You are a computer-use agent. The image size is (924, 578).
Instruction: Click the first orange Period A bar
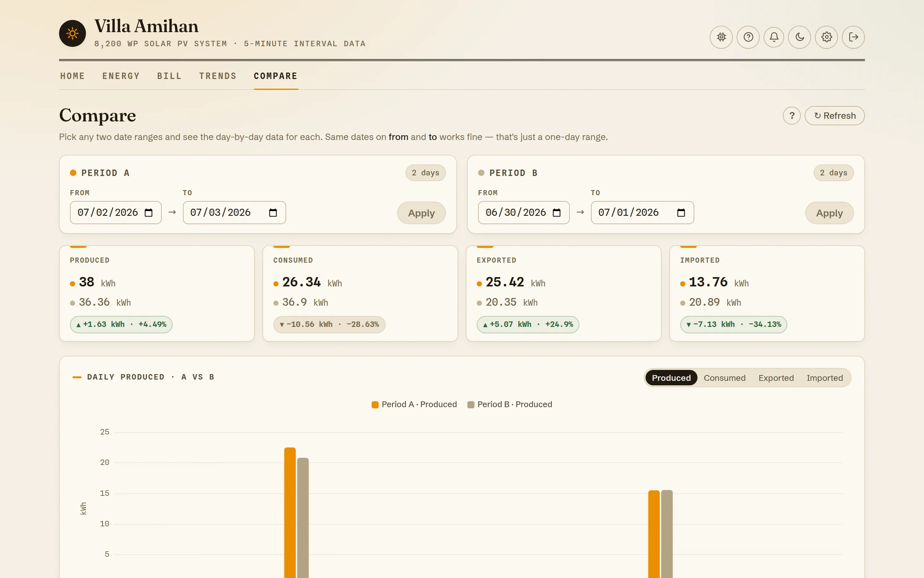[290, 512]
